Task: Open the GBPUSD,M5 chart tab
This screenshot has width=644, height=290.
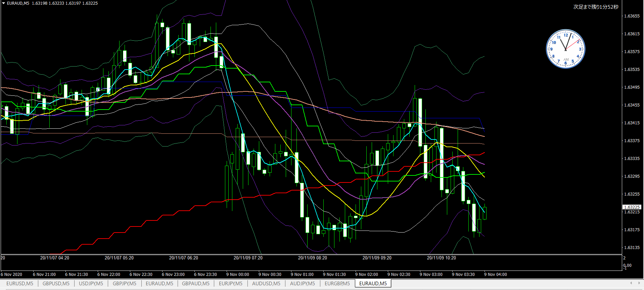Action: 56,284
